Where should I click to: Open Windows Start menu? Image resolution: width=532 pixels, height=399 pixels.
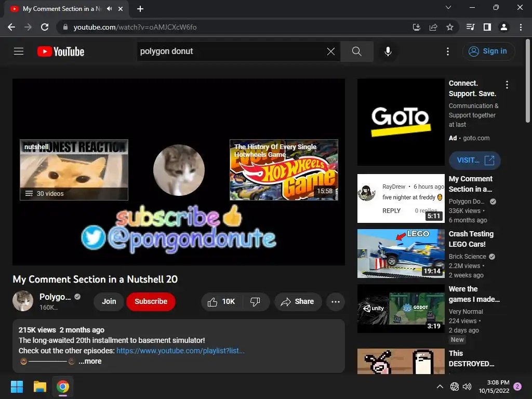[x=17, y=387]
